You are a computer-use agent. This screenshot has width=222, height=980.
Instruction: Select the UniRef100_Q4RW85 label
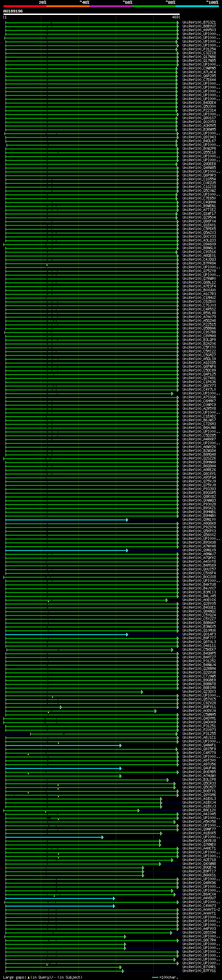[199, 168]
